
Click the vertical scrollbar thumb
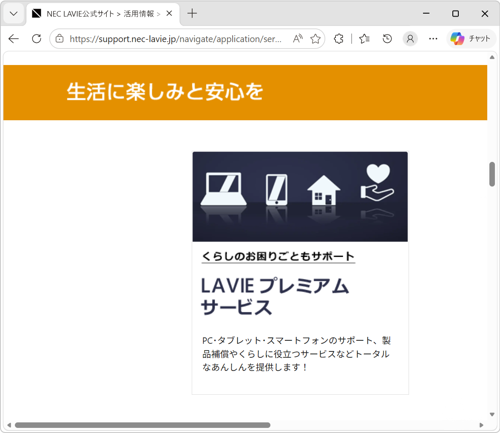pos(492,174)
